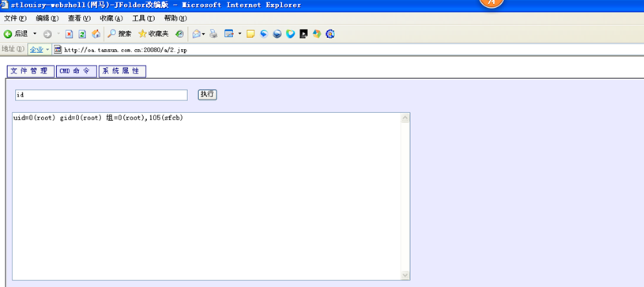644x287 pixels.
Task: Open the 查看 (View) menu
Action: [79, 18]
